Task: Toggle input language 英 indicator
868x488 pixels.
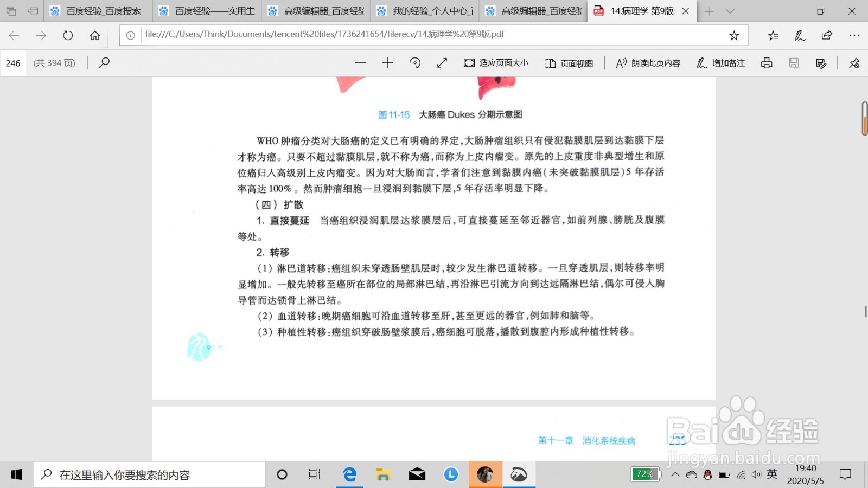Action: pyautogui.click(x=772, y=474)
